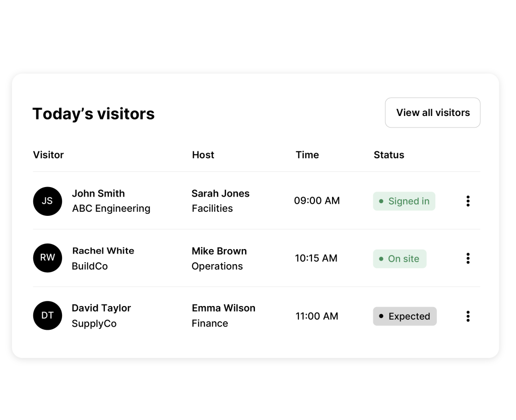Open the three-dot menu for John Smith
Viewport: 516px width, 420px height.
tap(468, 201)
